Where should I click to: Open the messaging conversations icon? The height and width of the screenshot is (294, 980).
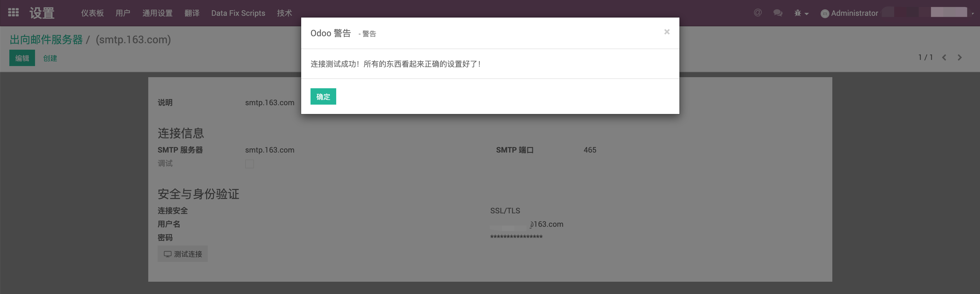[777, 13]
